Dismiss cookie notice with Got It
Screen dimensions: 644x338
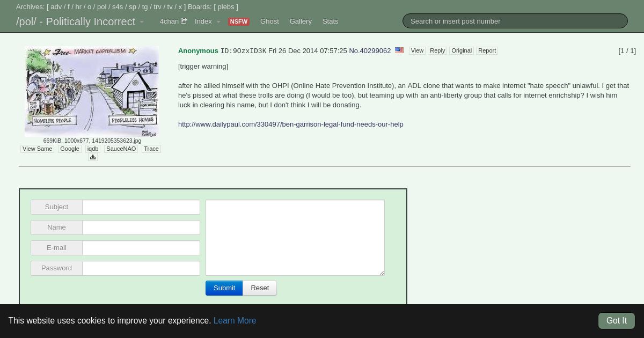click(x=617, y=321)
